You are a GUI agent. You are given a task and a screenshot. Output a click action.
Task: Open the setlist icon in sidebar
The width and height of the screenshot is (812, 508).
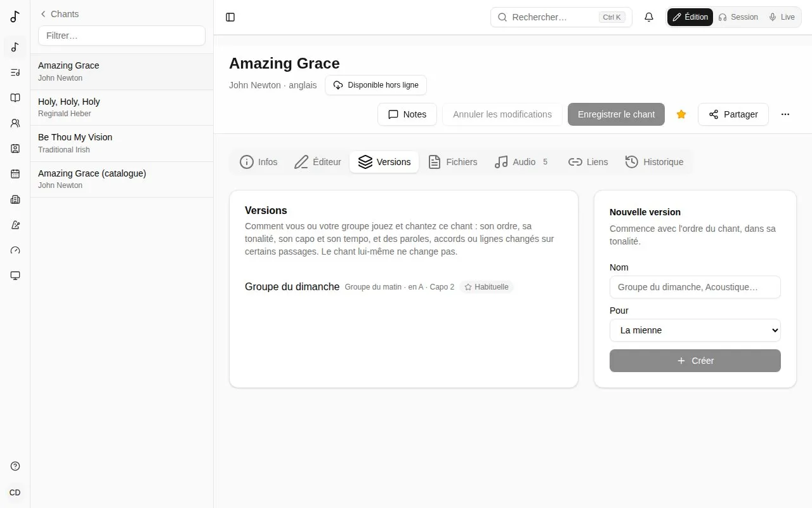tap(15, 72)
